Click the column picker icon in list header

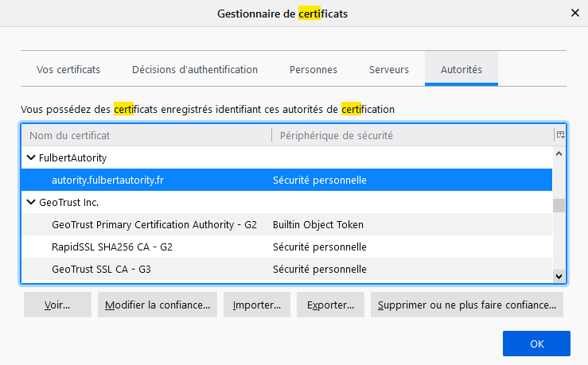[560, 135]
